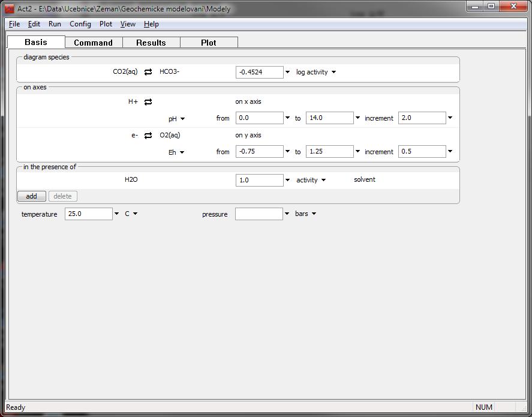Open pressure unit bars dropdown
532x417 pixels.
click(305, 214)
